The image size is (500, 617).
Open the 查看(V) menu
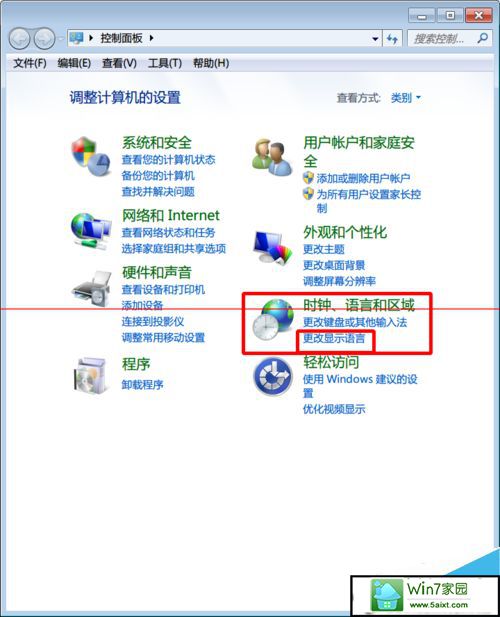point(119,63)
